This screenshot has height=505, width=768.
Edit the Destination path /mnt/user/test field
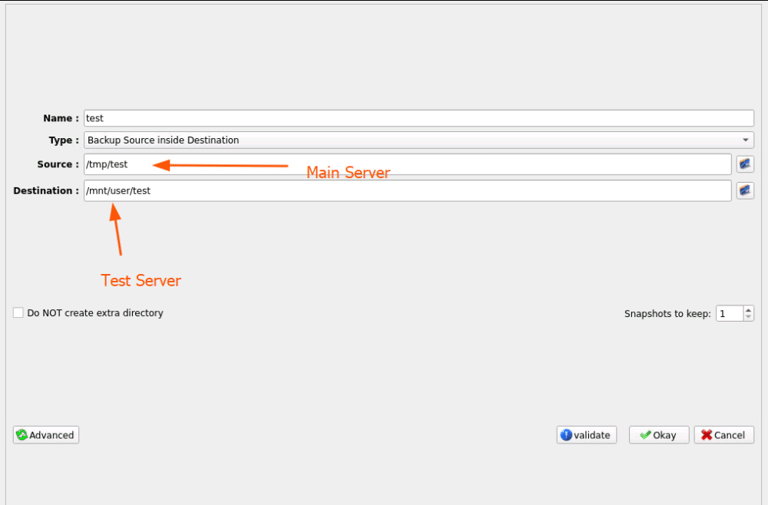(x=408, y=191)
